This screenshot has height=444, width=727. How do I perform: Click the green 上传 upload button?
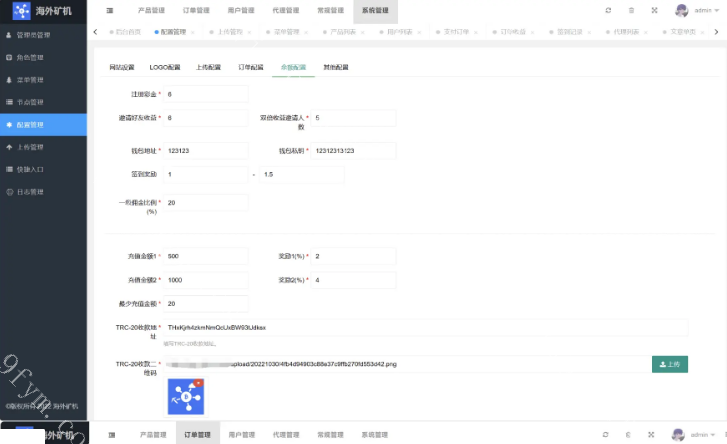pyautogui.click(x=669, y=364)
